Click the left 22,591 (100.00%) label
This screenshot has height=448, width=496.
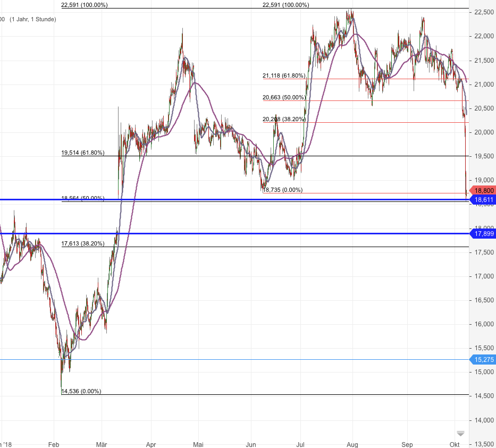click(85, 5)
